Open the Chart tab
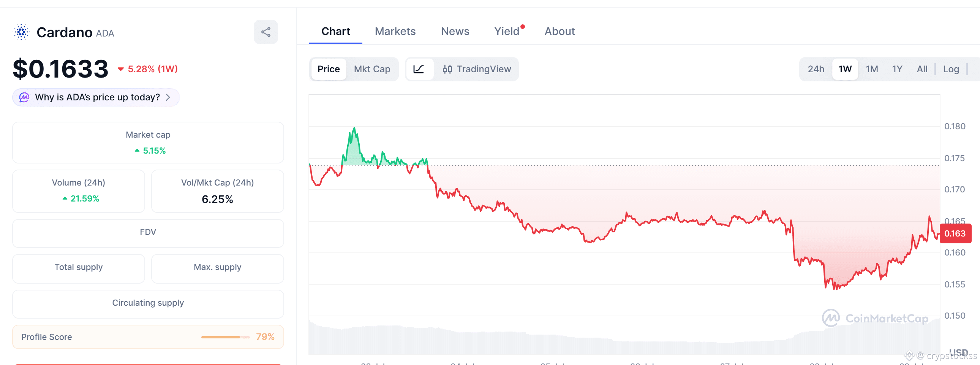Image resolution: width=980 pixels, height=365 pixels. (x=335, y=31)
